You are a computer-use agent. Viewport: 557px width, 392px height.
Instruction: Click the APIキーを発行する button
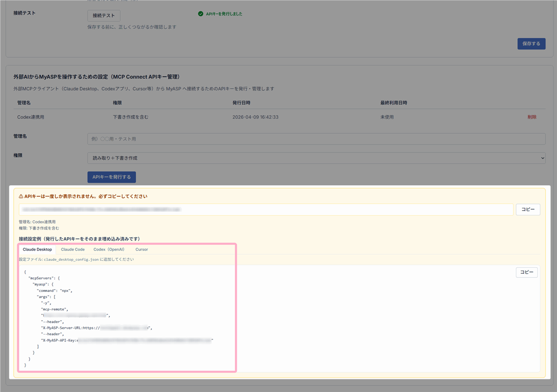coord(111,177)
